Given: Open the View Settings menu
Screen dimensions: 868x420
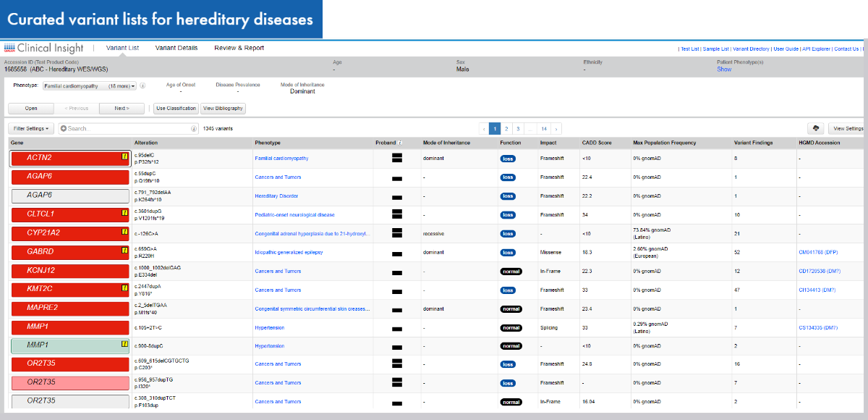Looking at the screenshot, I should [848, 128].
